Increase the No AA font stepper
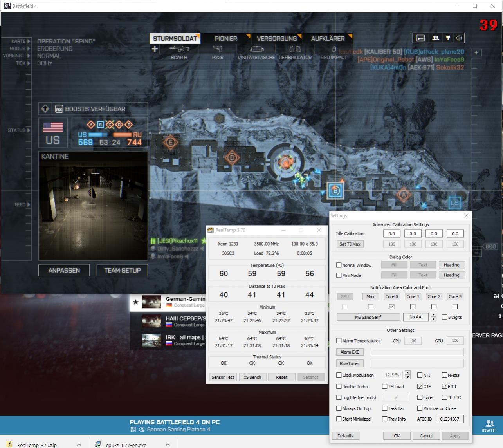Viewport: 503px width, 448px height. (433, 315)
